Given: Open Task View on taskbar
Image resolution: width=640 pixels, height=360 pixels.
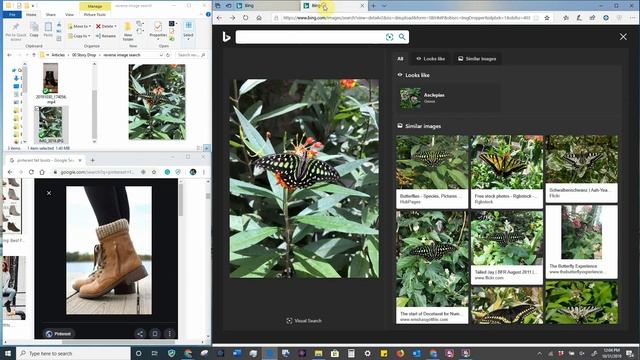Looking at the screenshot, I should pos(155,353).
